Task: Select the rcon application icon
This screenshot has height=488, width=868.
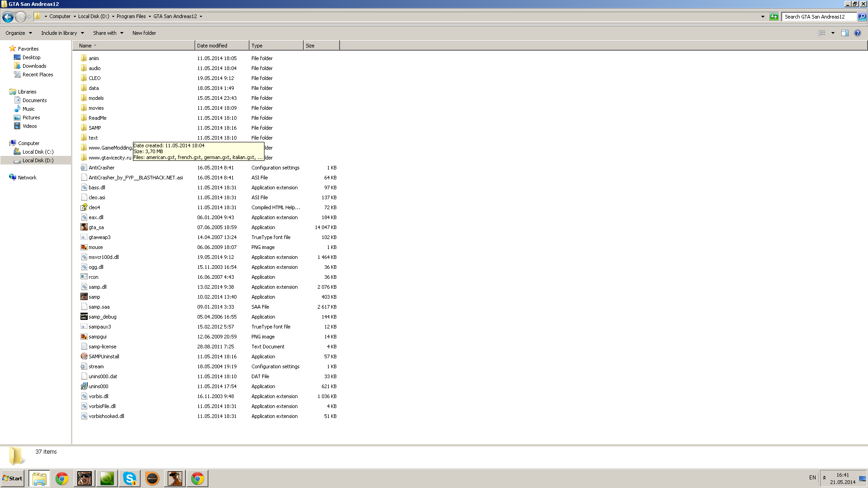Action: (84, 277)
